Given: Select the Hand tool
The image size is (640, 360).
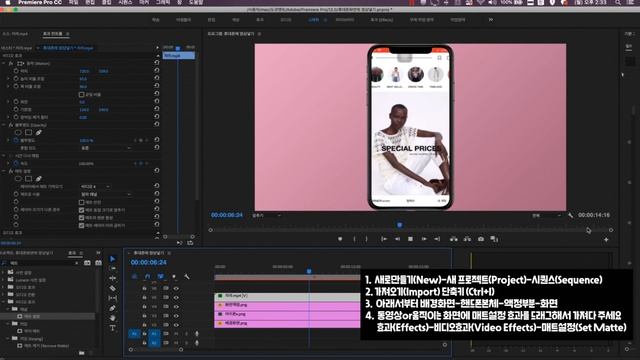Looking at the screenshot, I should 113,318.
